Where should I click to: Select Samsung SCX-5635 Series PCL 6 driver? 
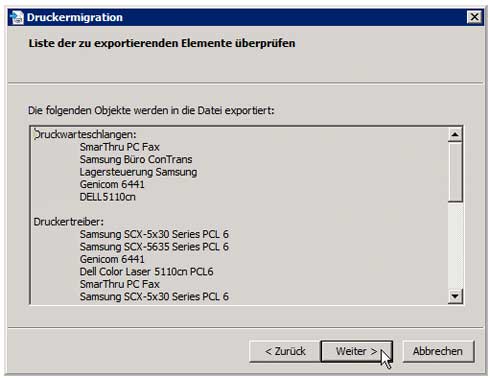pyautogui.click(x=154, y=247)
